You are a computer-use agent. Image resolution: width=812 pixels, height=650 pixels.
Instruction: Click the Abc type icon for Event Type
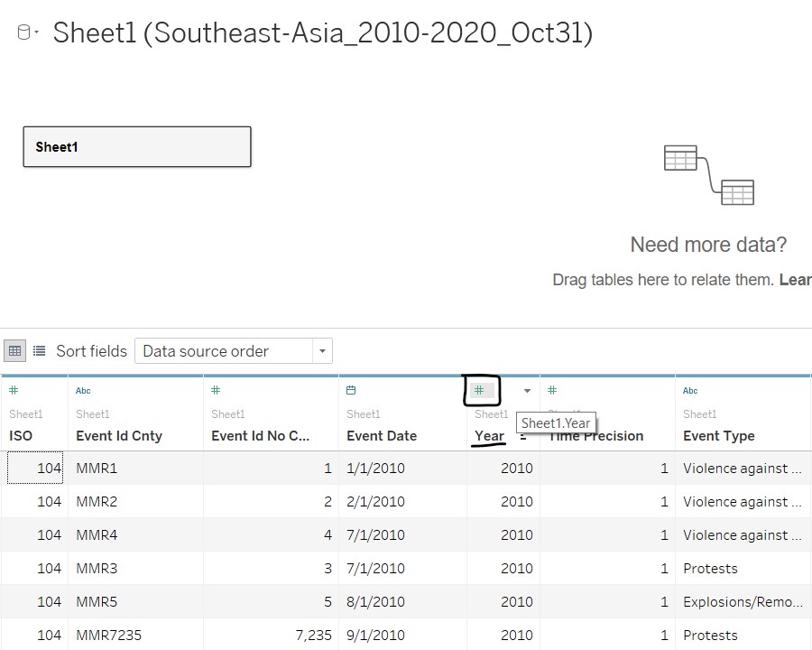(690, 391)
